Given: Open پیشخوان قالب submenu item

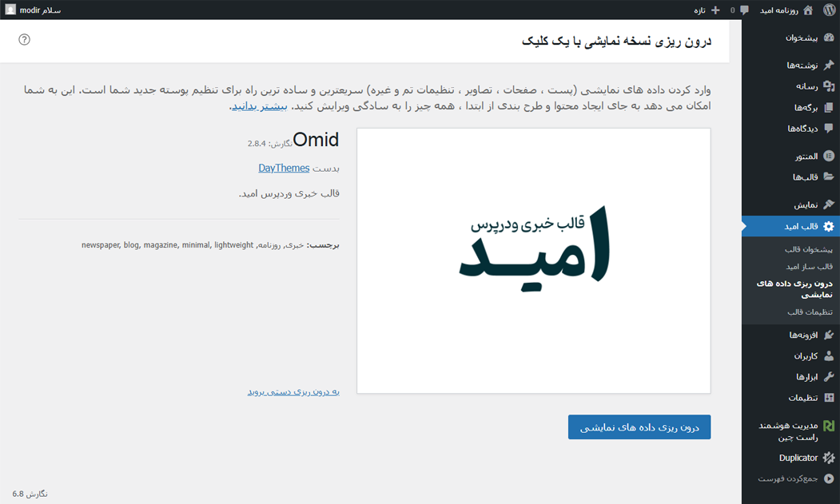Looking at the screenshot, I should click(809, 249).
